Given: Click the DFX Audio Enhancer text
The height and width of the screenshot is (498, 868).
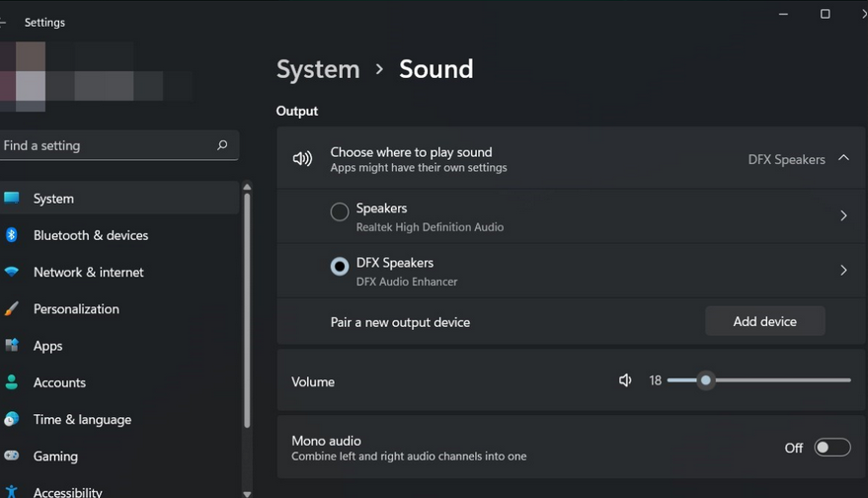Looking at the screenshot, I should [x=406, y=282].
